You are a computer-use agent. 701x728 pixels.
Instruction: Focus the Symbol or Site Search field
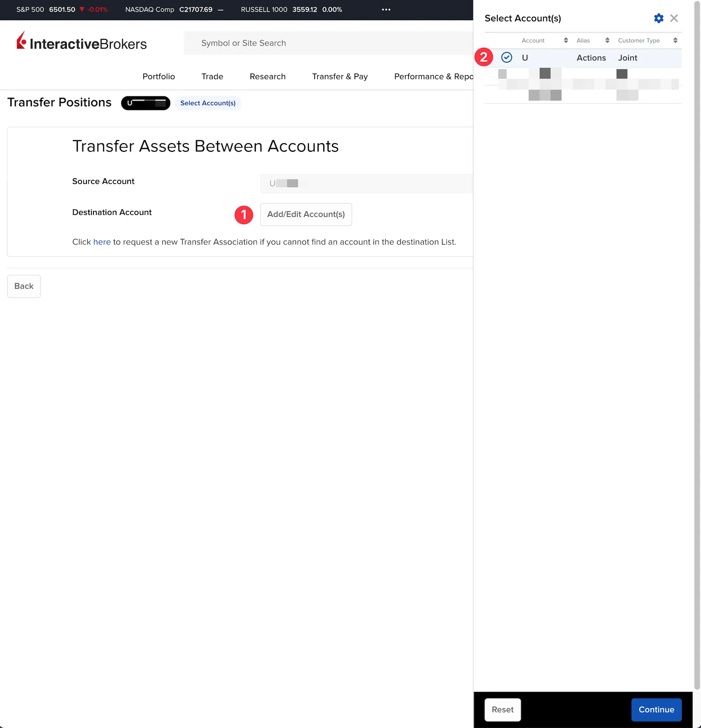point(328,43)
